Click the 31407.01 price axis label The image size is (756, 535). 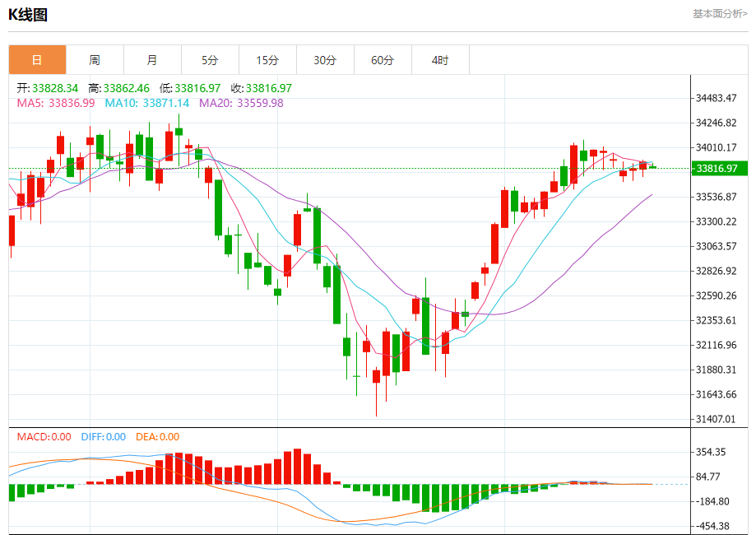[716, 419]
